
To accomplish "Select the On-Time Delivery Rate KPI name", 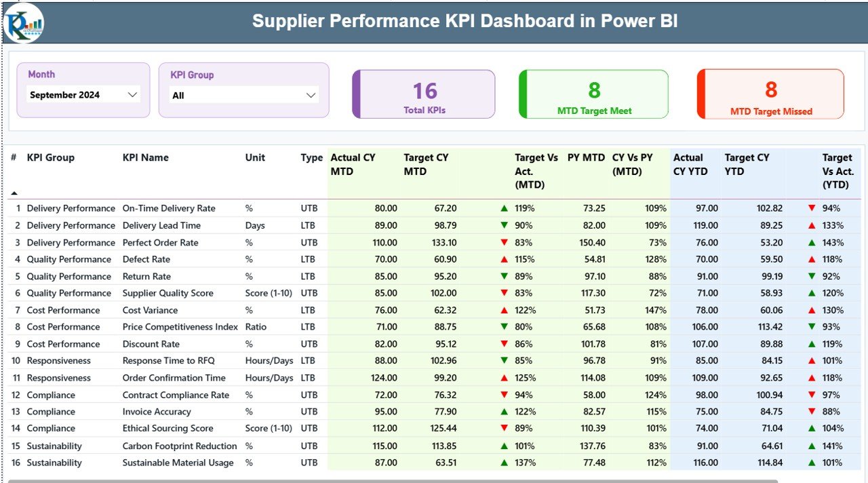I will [x=169, y=208].
